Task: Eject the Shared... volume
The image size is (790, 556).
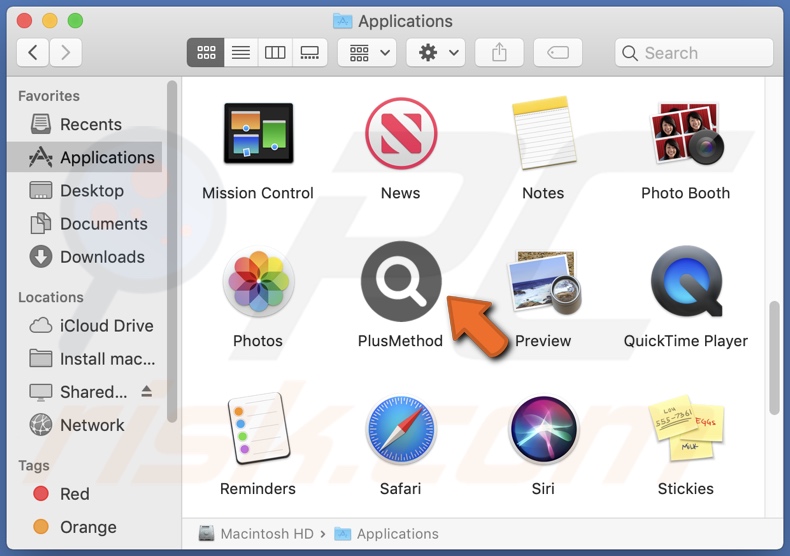Action: pos(147,391)
